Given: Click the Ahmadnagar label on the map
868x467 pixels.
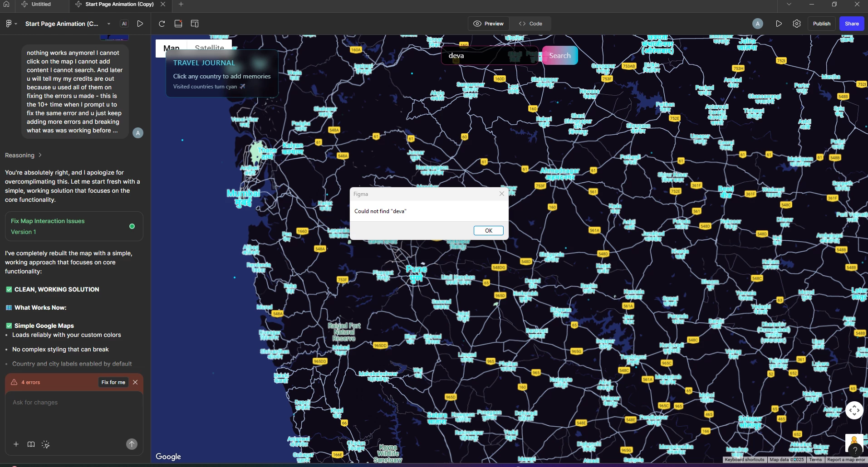Looking at the screenshot, I should [x=560, y=174].
